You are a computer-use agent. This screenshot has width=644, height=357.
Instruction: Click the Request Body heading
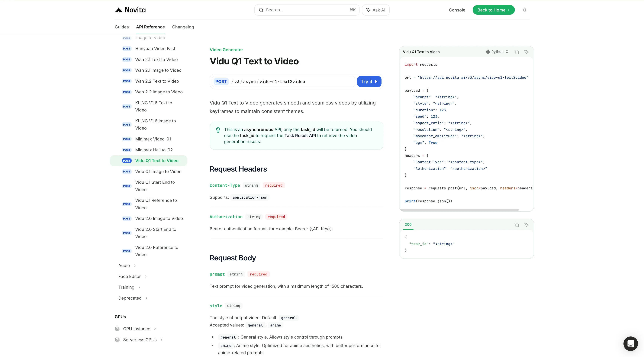tap(233, 258)
